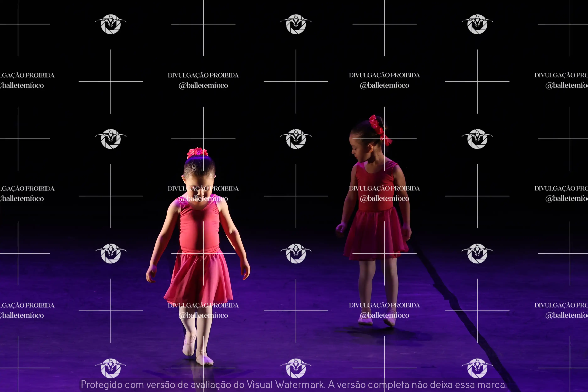
Task: Click the top-left ballet shutter logo watermark
Action: [x=111, y=24]
